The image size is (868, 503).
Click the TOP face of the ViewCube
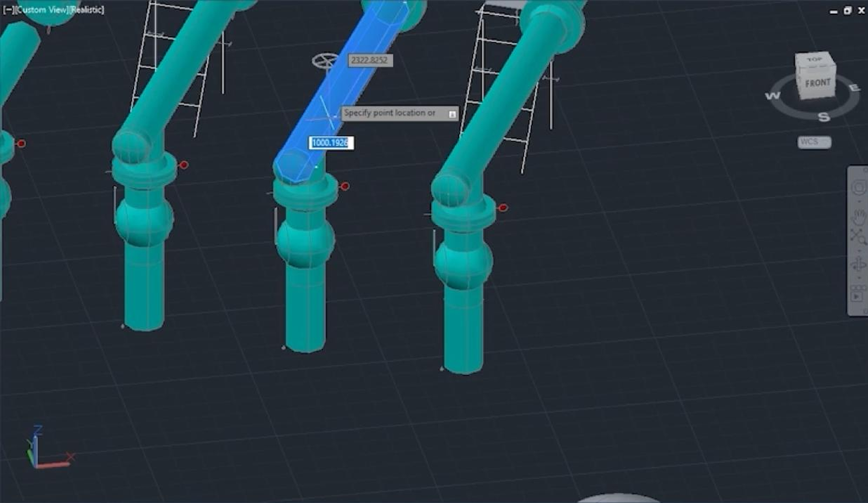813,60
